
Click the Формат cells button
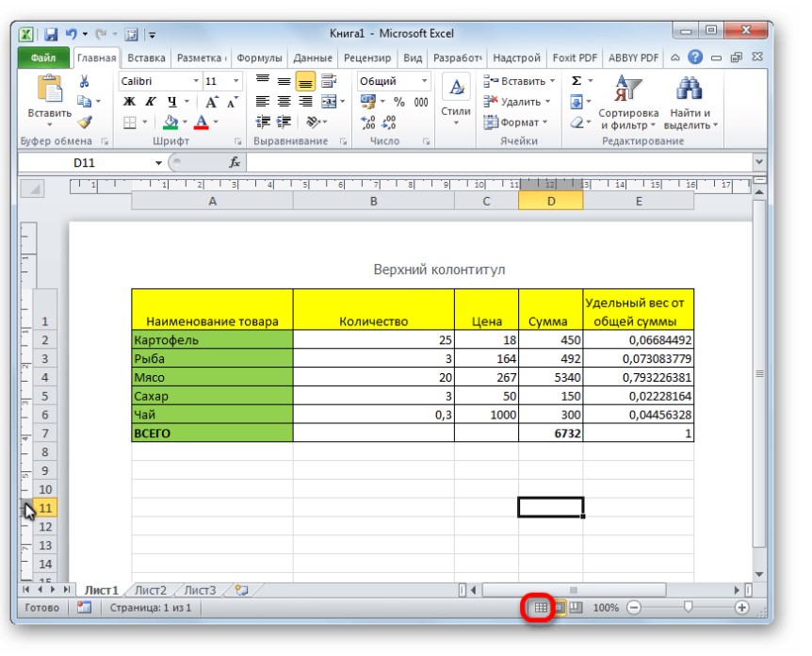(513, 123)
